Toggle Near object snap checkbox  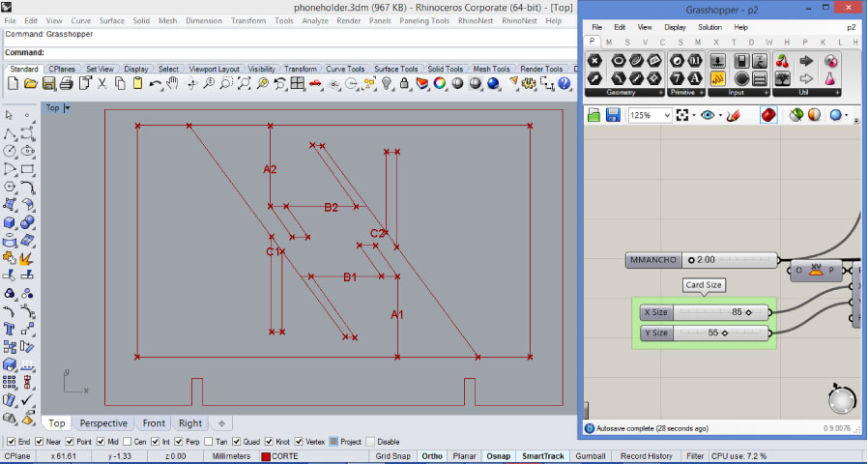click(x=39, y=442)
